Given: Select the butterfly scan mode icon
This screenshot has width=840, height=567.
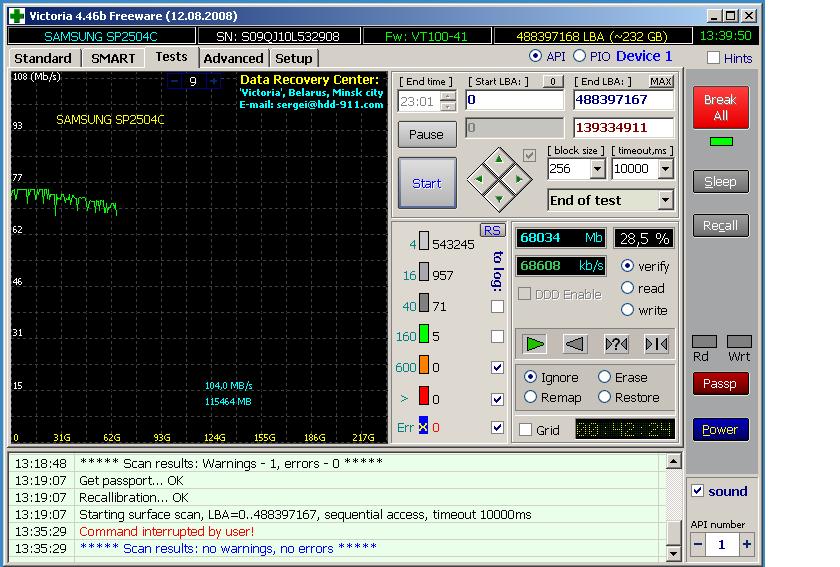Looking at the screenshot, I should 656,344.
